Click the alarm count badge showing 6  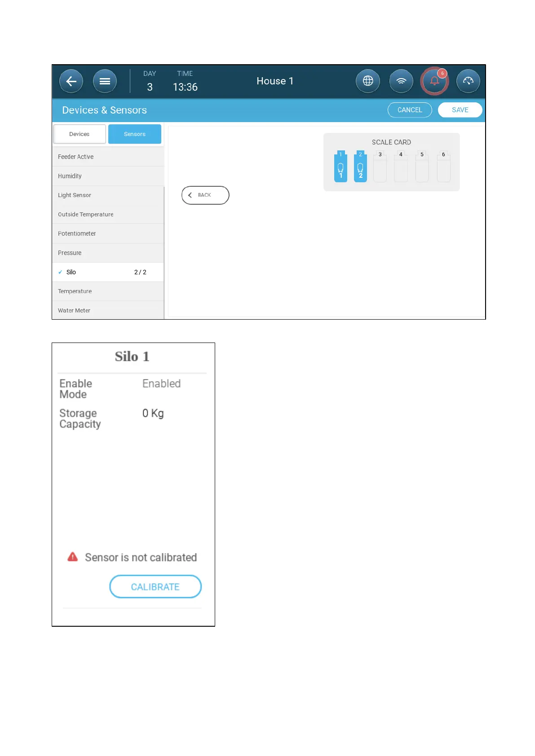(x=442, y=73)
